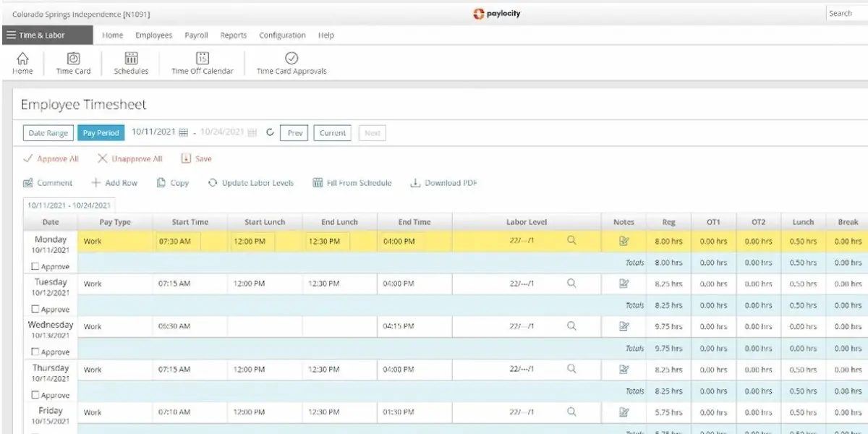The width and height of the screenshot is (868, 434).
Task: Check Approve for Wednesday 10/13/2021
Action: 35,352
